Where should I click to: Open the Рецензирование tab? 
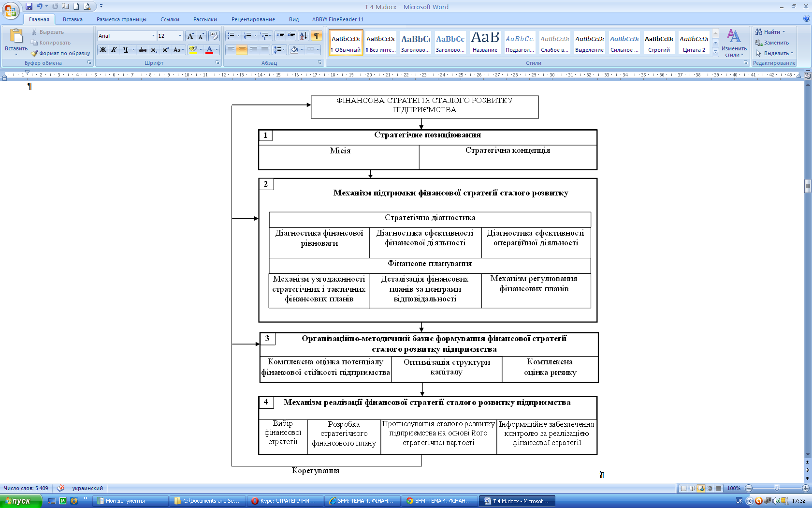[253, 19]
